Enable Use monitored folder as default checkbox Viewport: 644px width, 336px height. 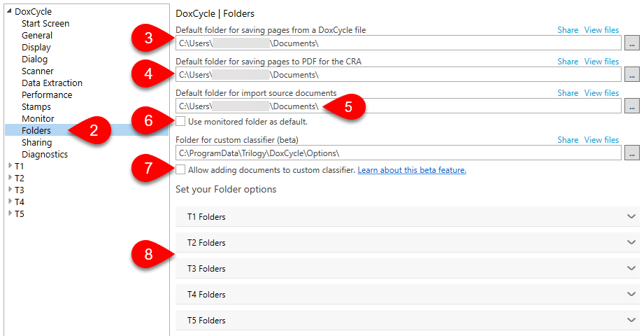coord(180,121)
